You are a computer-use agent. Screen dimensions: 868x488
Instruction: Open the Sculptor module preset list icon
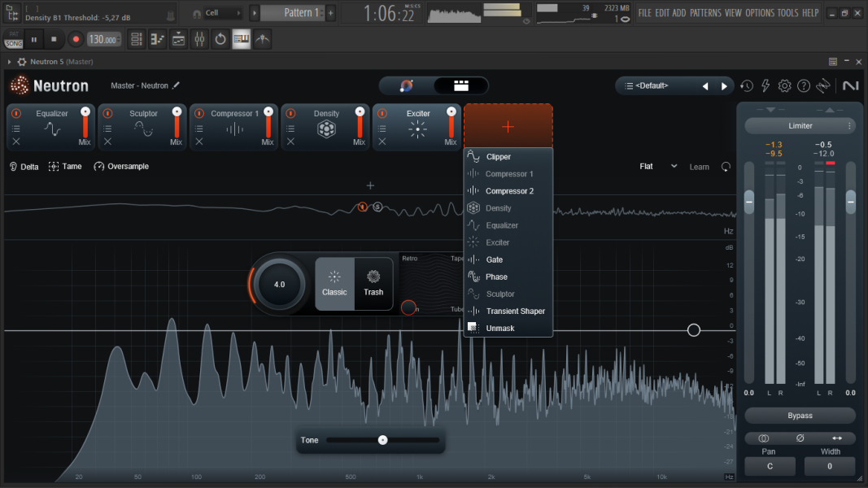click(107, 129)
